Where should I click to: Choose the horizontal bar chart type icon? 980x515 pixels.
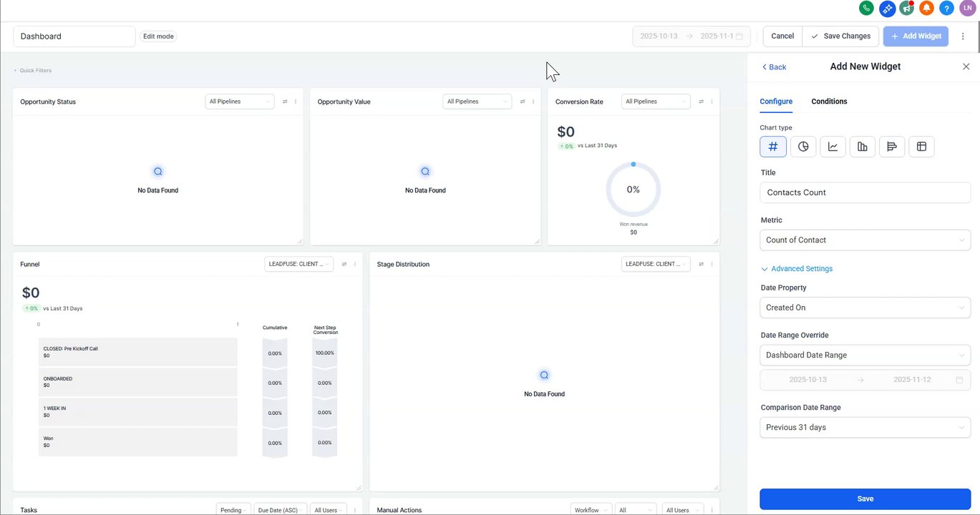pyautogui.click(x=892, y=147)
